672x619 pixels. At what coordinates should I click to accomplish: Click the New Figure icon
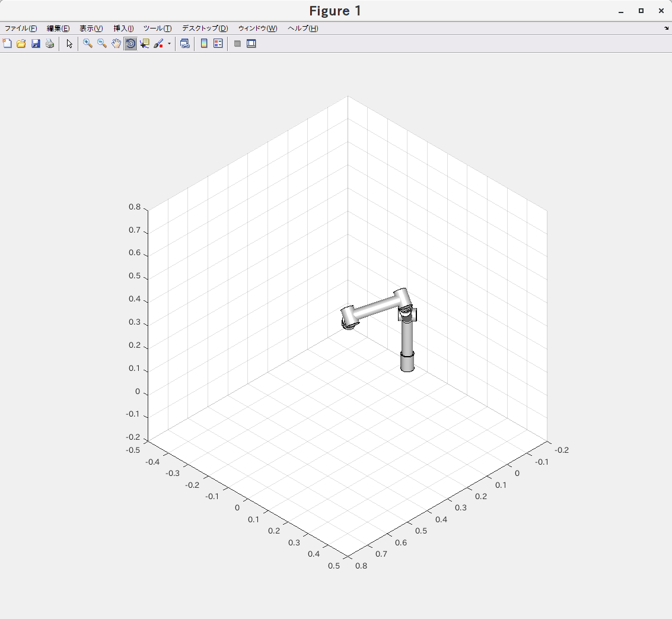(x=7, y=44)
